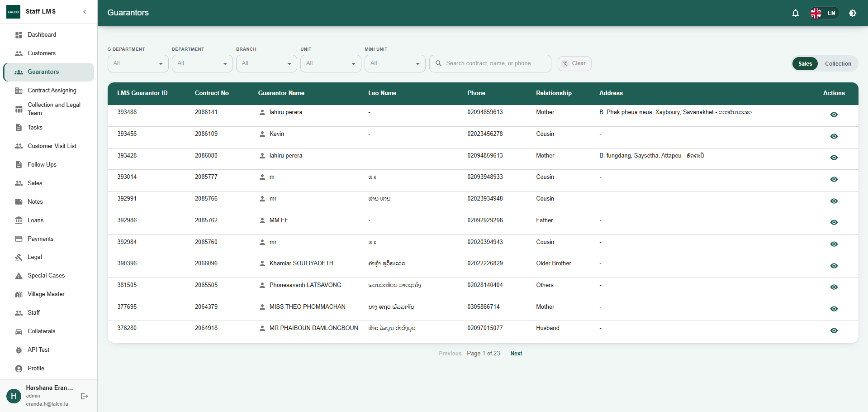Click Page 1 of 23 text

point(484,354)
